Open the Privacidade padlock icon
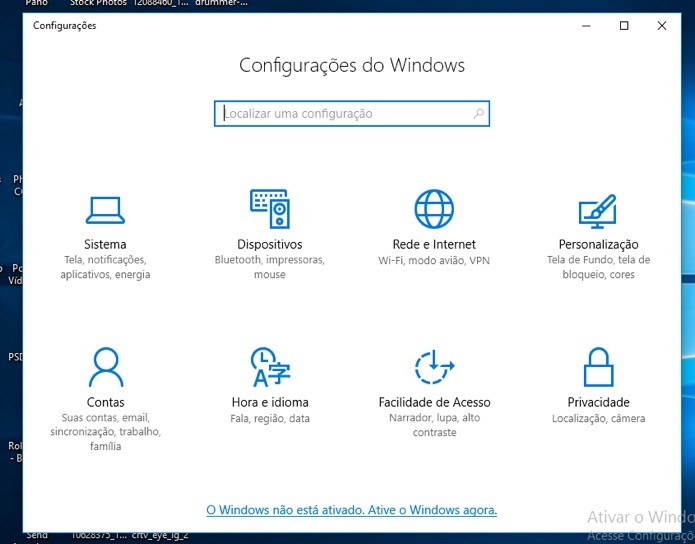This screenshot has width=695, height=544. [x=598, y=367]
